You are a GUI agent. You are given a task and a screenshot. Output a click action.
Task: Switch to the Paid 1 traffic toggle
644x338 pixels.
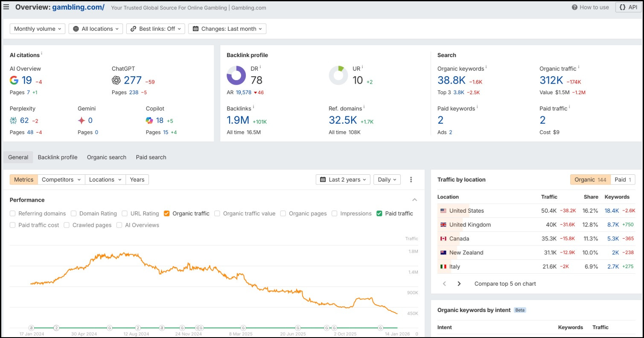coord(623,179)
